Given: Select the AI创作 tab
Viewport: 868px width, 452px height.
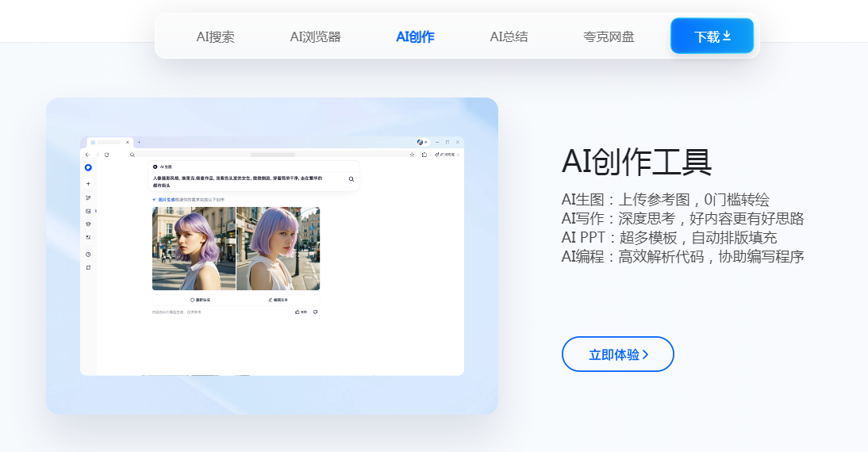Looking at the screenshot, I should click(415, 36).
